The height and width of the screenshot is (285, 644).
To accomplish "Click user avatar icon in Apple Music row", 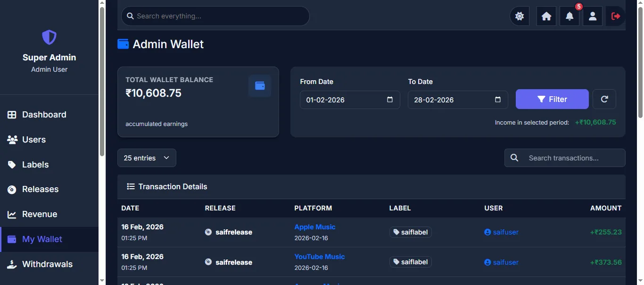I will 487,232.
